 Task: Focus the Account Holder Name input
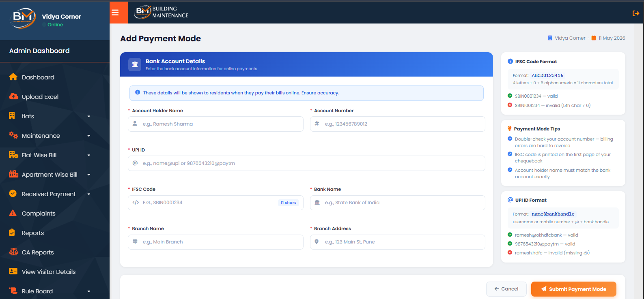(x=215, y=124)
